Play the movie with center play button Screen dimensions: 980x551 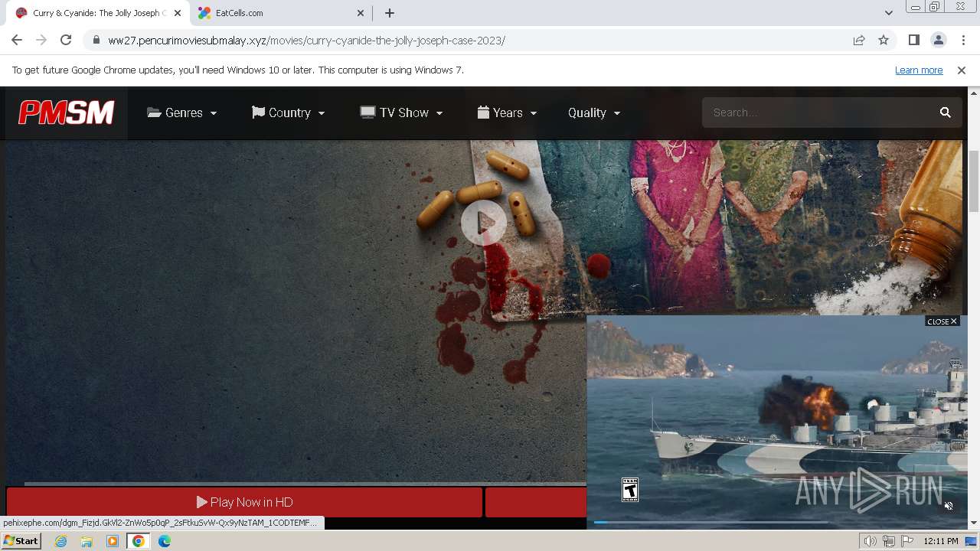[484, 223]
